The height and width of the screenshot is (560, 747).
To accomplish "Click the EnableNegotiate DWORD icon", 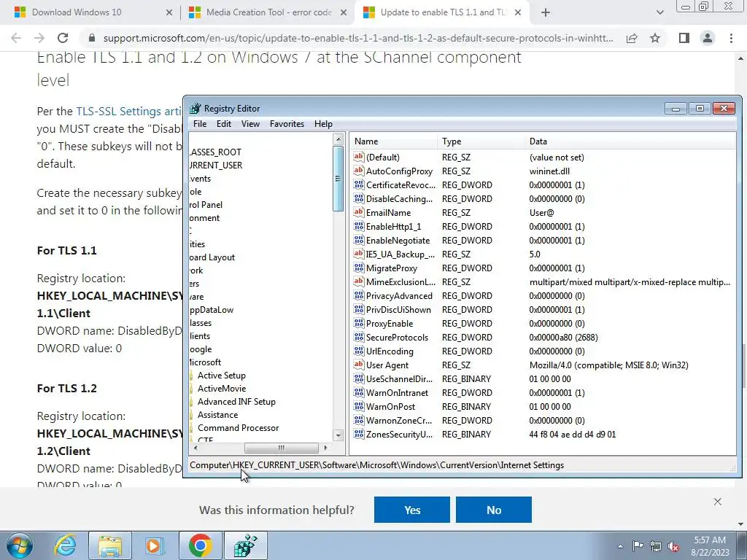I will (x=359, y=240).
